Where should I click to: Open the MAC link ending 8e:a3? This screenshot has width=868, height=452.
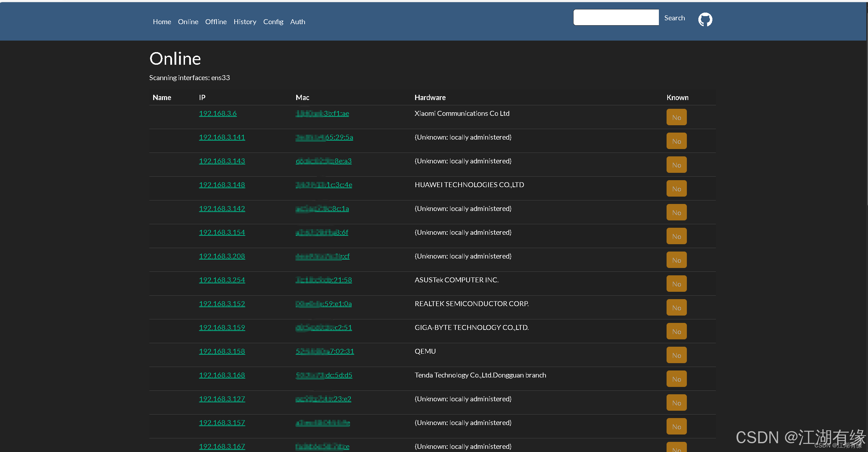point(324,161)
